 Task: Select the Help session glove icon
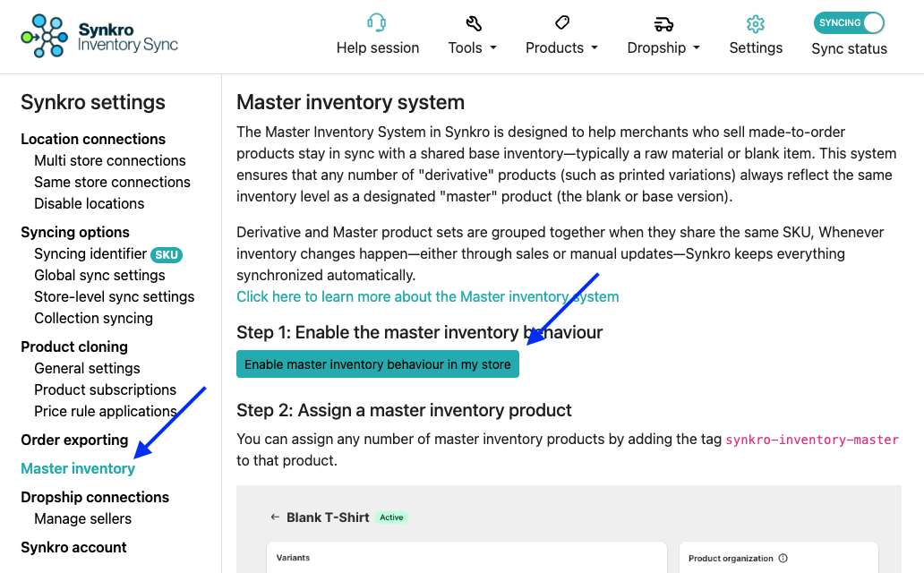377,21
